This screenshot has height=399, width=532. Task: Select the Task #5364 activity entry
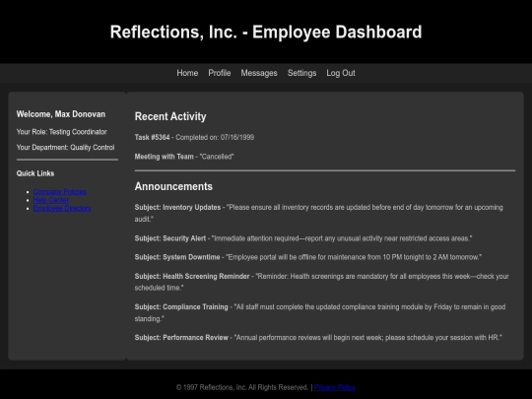(194, 137)
